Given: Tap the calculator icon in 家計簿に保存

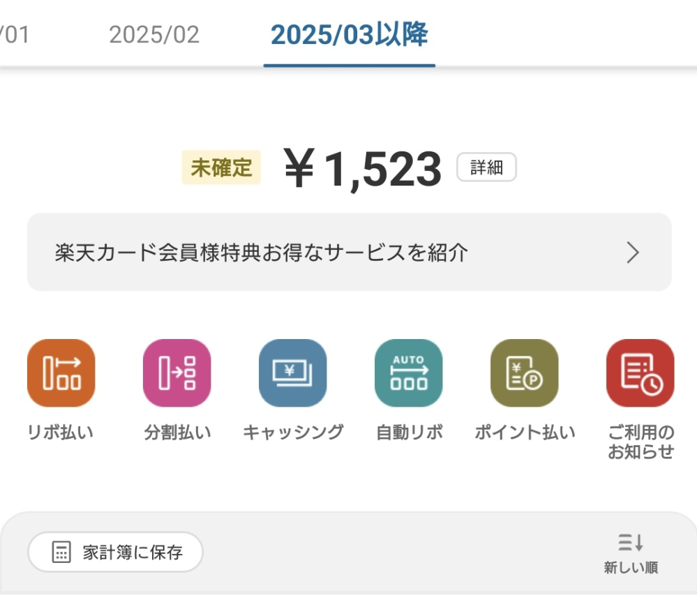Looking at the screenshot, I should coord(61,552).
